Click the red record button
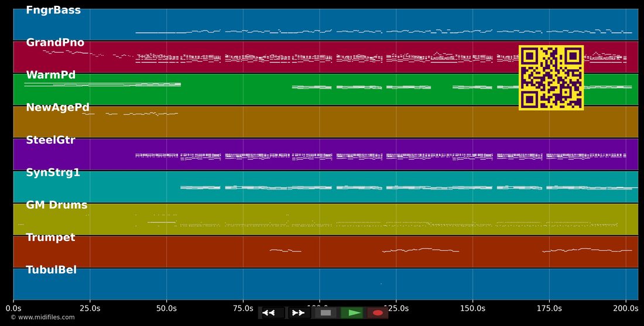Viewport: 644px width, 326px height. click(x=378, y=313)
